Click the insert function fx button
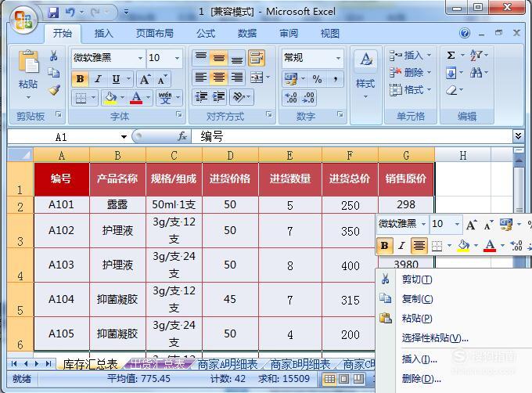The width and height of the screenshot is (532, 393). point(182,136)
